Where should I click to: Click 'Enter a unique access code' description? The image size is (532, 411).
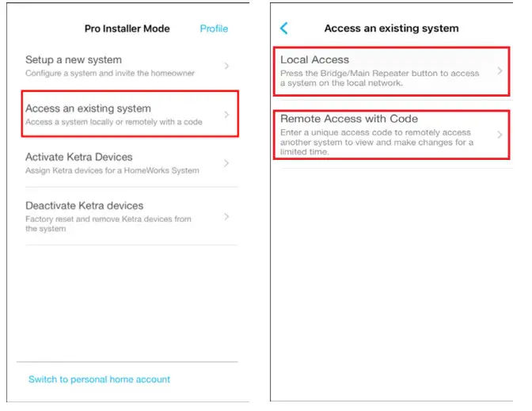(377, 143)
